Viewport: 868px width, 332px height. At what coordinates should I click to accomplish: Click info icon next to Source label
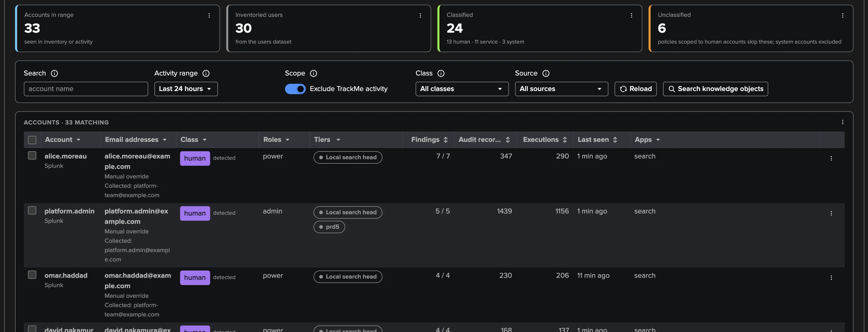pos(546,73)
